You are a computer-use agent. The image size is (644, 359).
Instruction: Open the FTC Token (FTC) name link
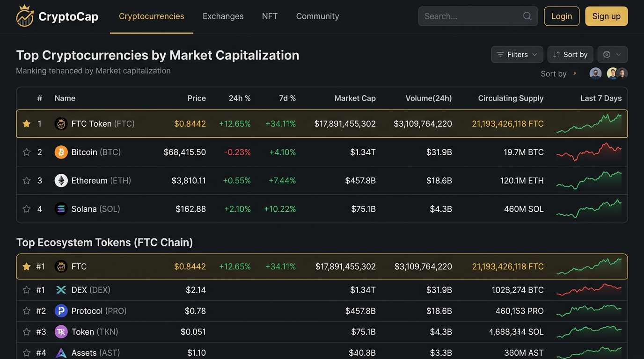click(103, 124)
